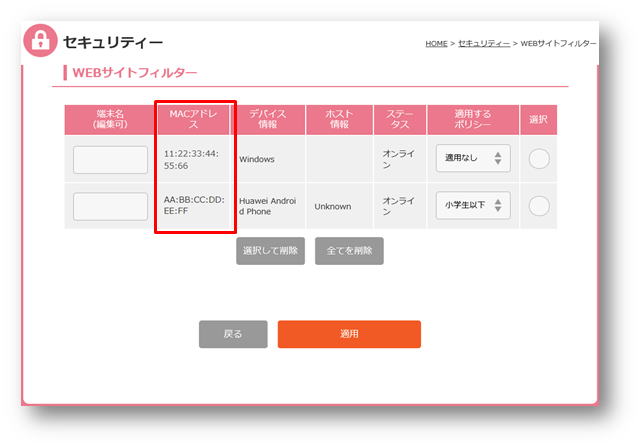Click the orange 適用 button
The image size is (641, 448).
pyautogui.click(x=349, y=334)
